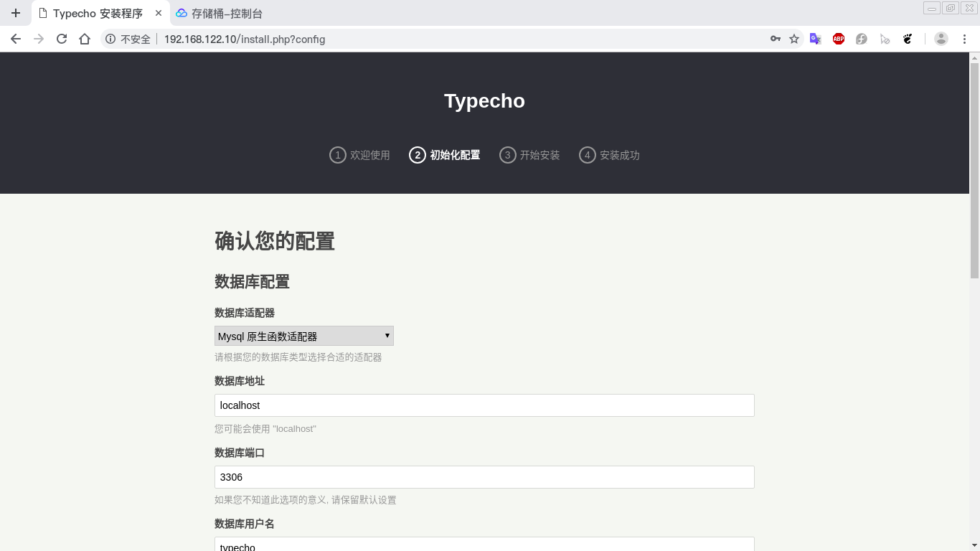Click the reload page icon
The image size is (980, 551).
pos(61,39)
